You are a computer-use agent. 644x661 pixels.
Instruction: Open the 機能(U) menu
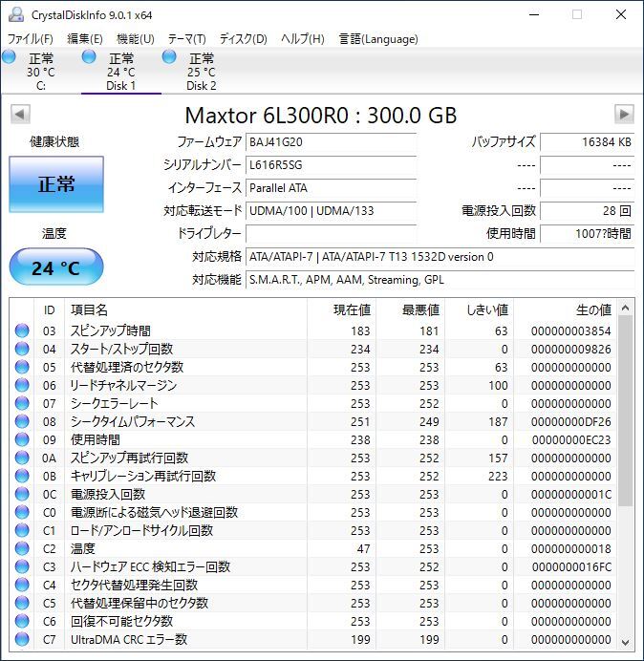click(x=135, y=39)
